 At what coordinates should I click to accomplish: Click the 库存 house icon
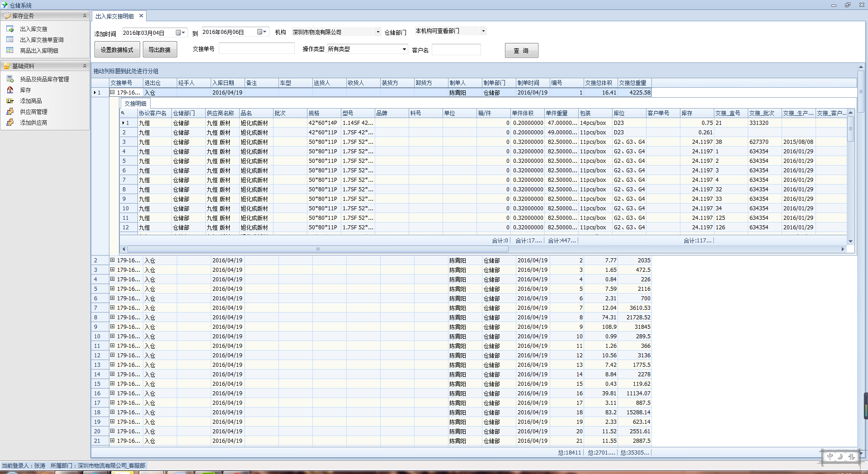pyautogui.click(x=10, y=90)
